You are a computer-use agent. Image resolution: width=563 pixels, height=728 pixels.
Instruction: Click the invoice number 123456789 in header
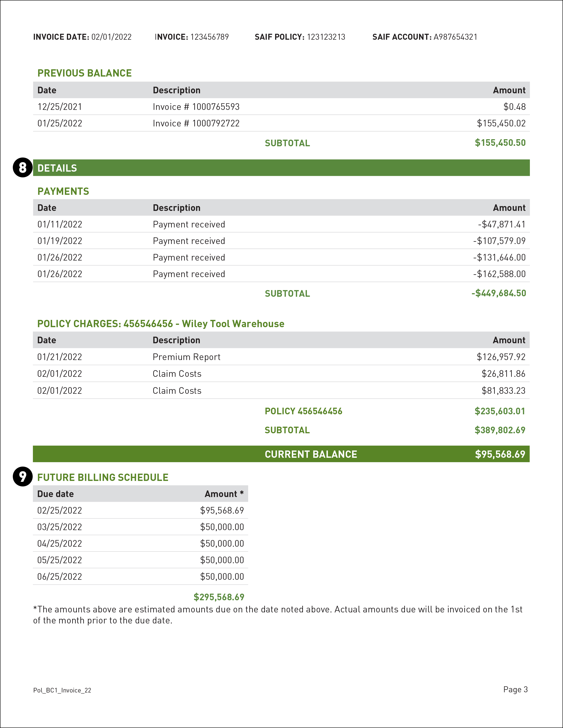click(210, 37)
